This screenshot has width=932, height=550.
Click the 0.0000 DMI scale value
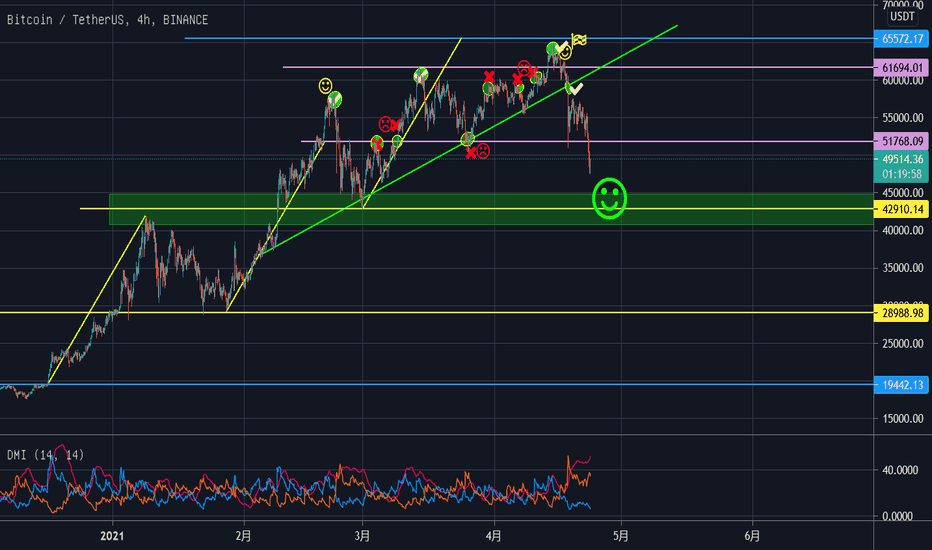pos(898,516)
